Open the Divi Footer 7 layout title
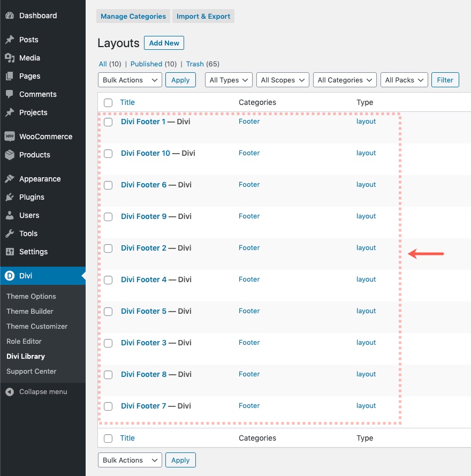Screen dimensions: 471x476 coord(143,405)
